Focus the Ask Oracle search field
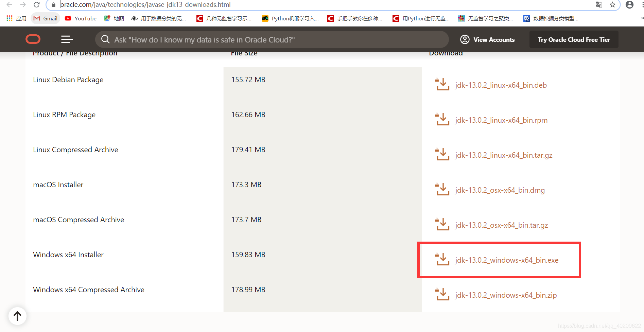 point(272,39)
